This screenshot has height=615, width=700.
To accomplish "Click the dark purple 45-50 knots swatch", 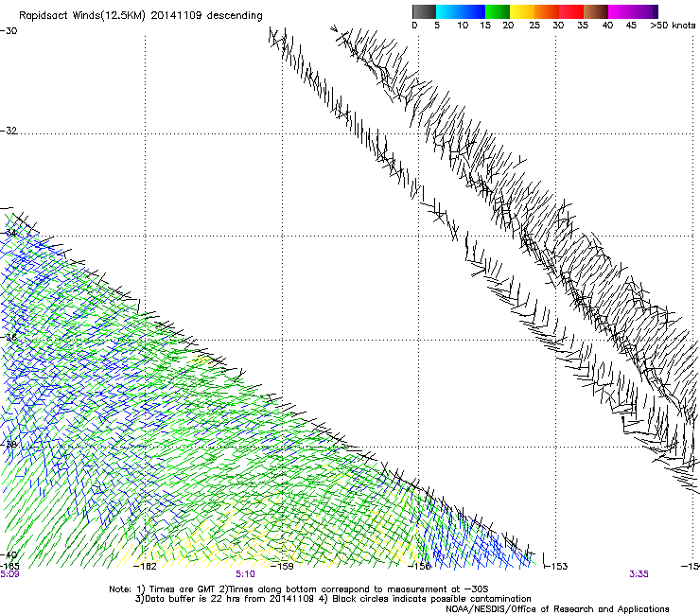I will coord(645,11).
